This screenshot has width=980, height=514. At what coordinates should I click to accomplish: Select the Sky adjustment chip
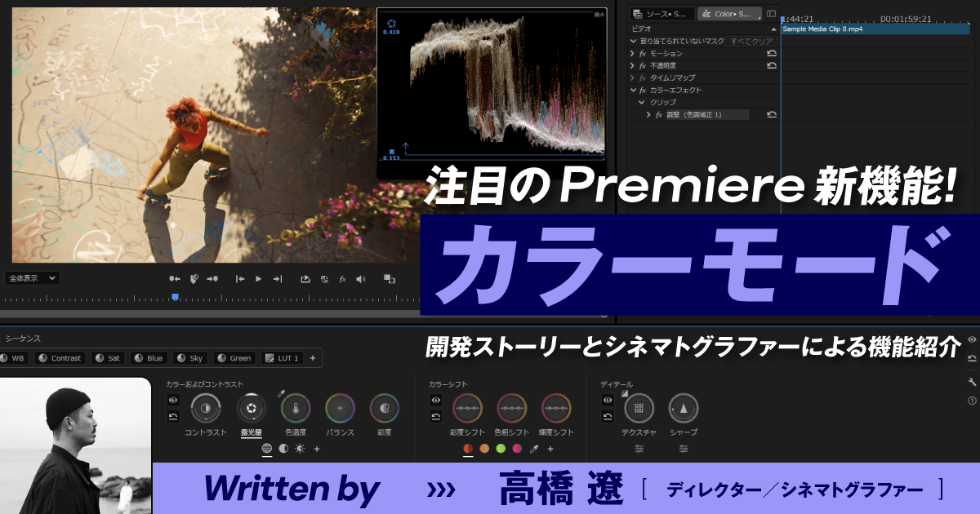pos(190,358)
